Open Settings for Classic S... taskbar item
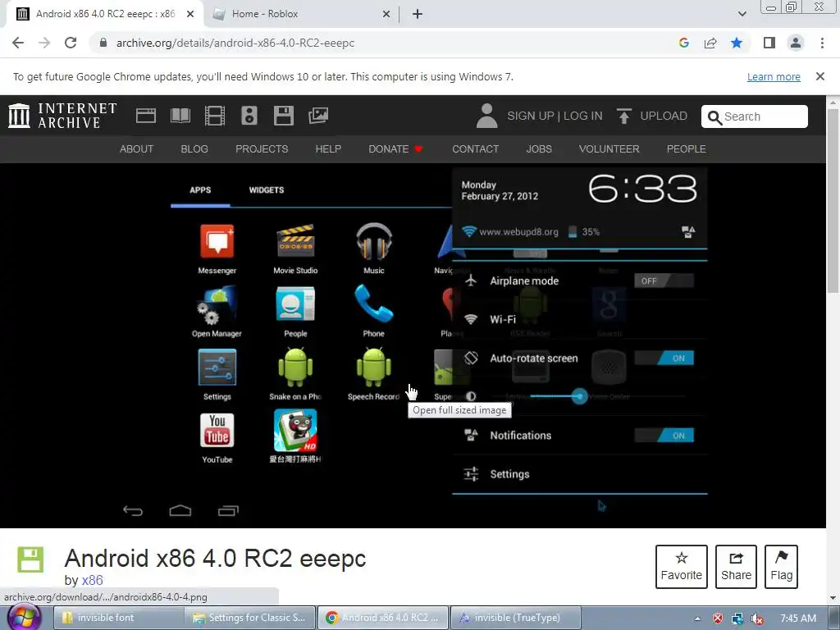This screenshot has width=840, height=630. [250, 618]
